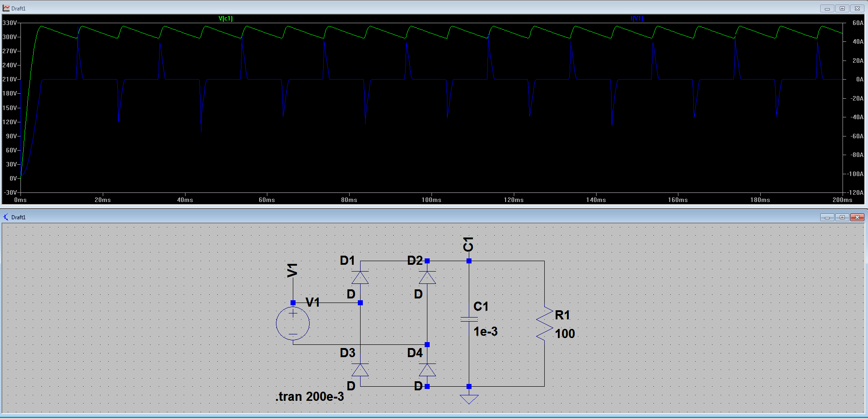The height and width of the screenshot is (419, 868).
Task: Click the schematic window title icon
Action: click(x=6, y=217)
